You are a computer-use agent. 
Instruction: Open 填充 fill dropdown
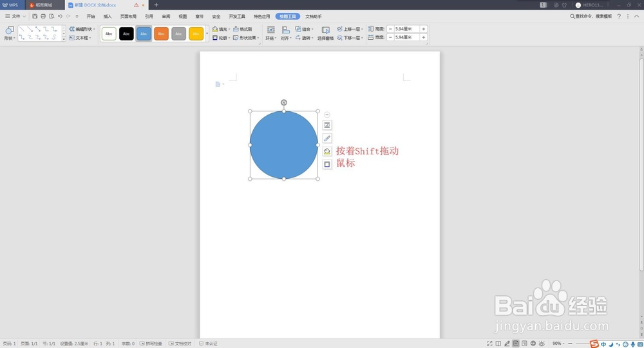[221, 29]
